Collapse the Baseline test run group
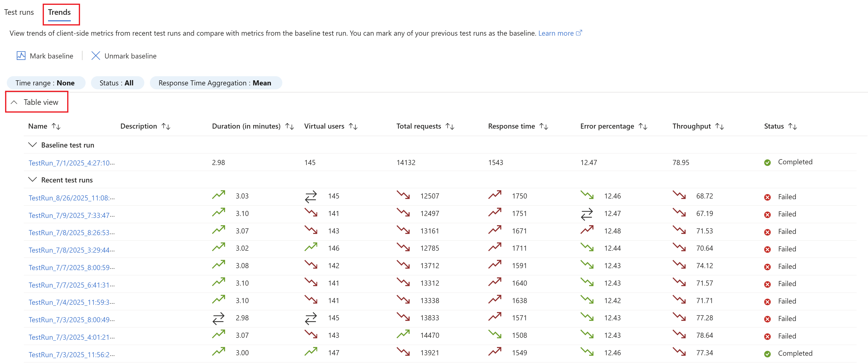Screen dimensions: 868x364 point(32,145)
